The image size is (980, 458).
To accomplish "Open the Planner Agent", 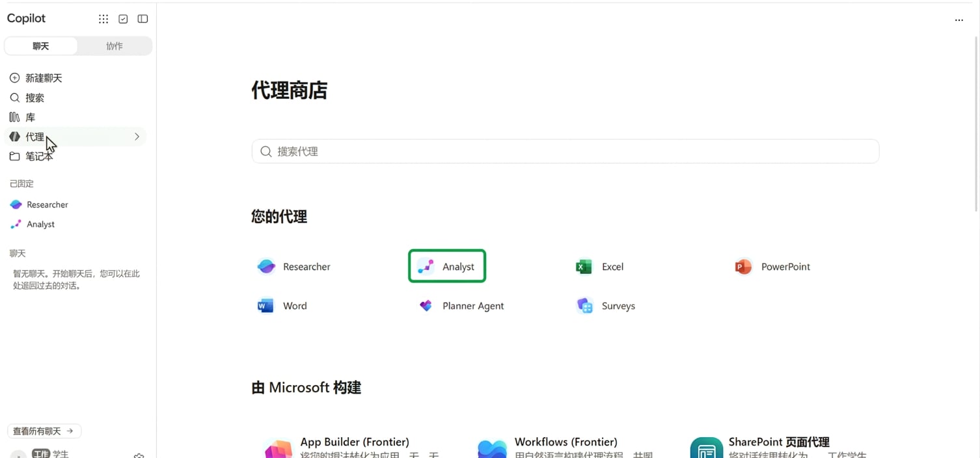I will pos(461,306).
